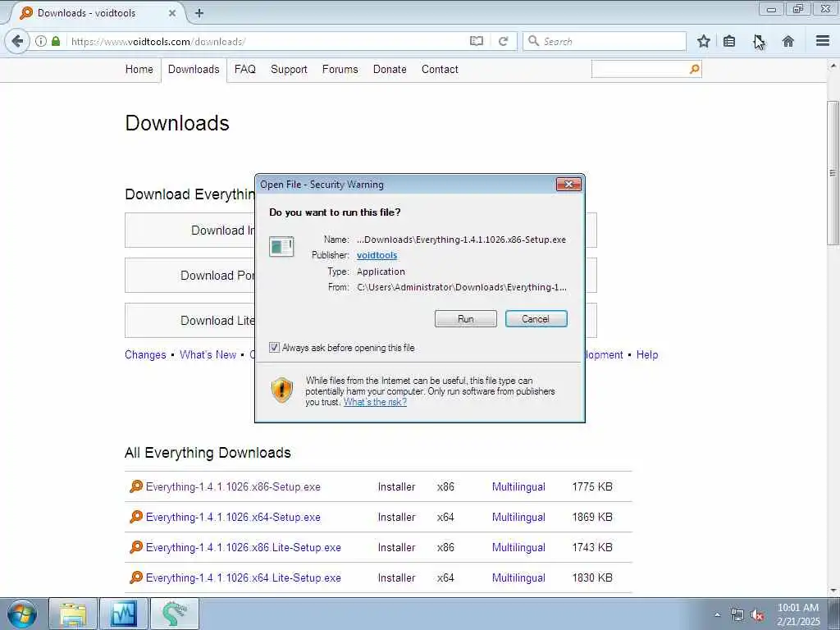Screen dimensions: 840x630
Task: Open the Contact page
Action: [440, 69]
